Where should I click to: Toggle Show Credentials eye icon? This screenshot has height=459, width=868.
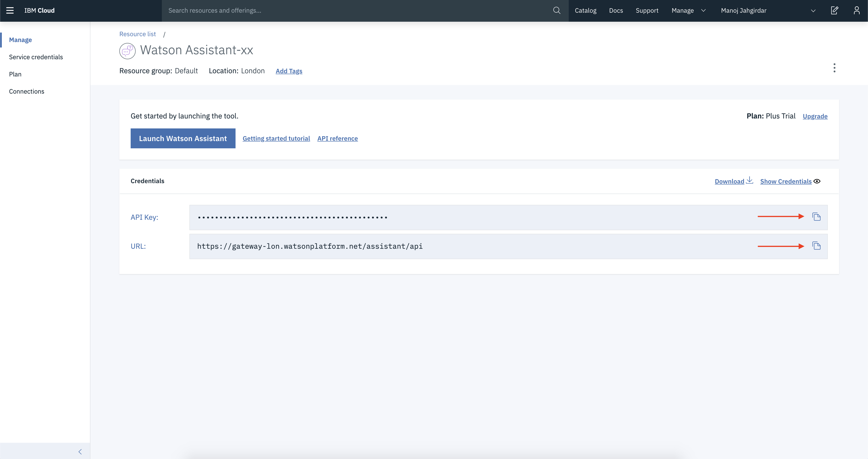817,181
